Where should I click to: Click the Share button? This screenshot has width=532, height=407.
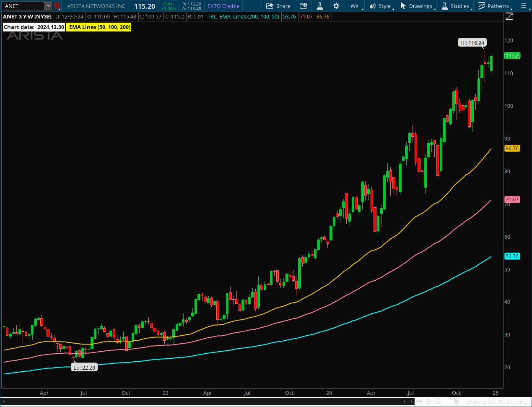click(278, 6)
